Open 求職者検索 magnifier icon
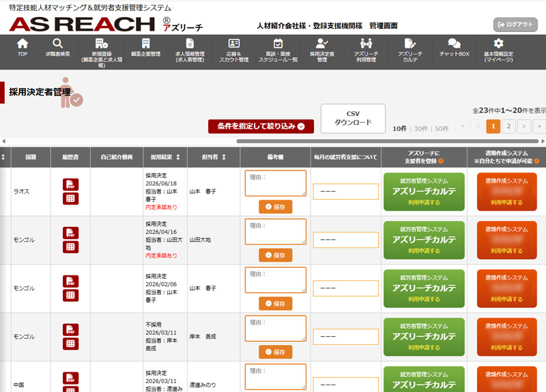The height and width of the screenshot is (392, 546). point(57,44)
